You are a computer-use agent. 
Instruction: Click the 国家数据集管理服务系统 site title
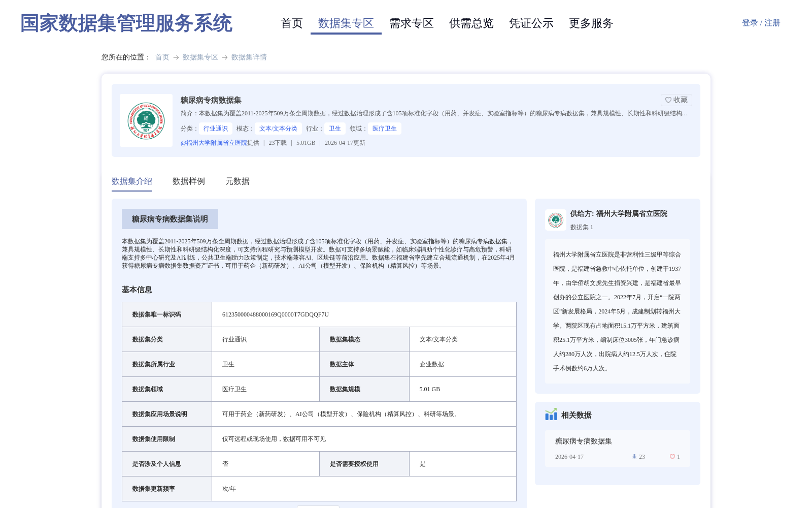click(126, 23)
